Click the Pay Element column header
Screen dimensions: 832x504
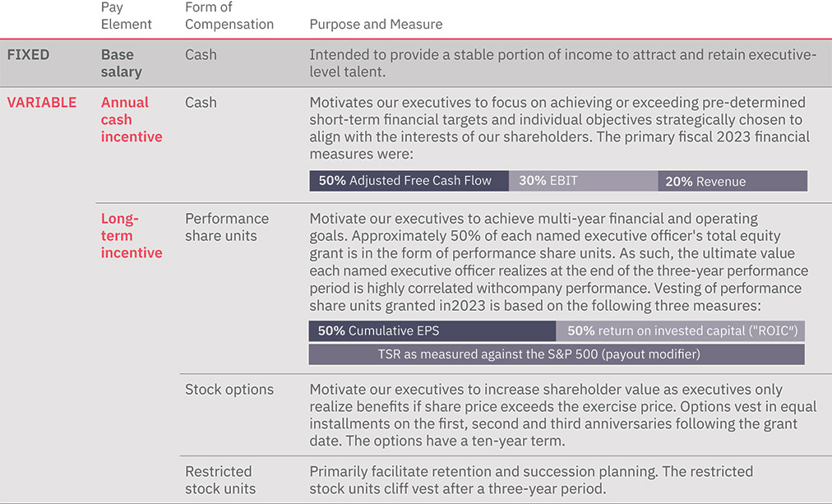pyautogui.click(x=127, y=16)
